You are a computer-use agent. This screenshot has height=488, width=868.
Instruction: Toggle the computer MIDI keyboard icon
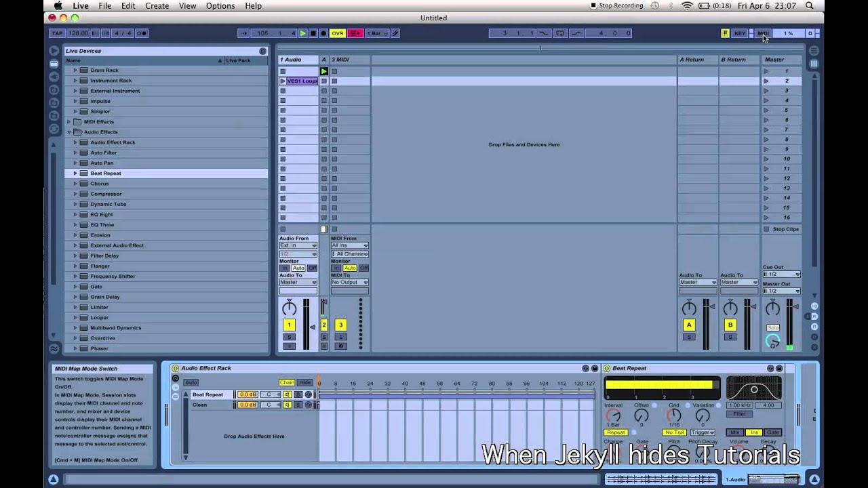click(725, 33)
